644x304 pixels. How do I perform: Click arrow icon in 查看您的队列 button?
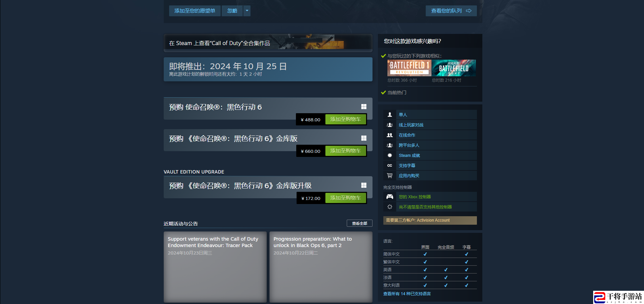coord(469,11)
